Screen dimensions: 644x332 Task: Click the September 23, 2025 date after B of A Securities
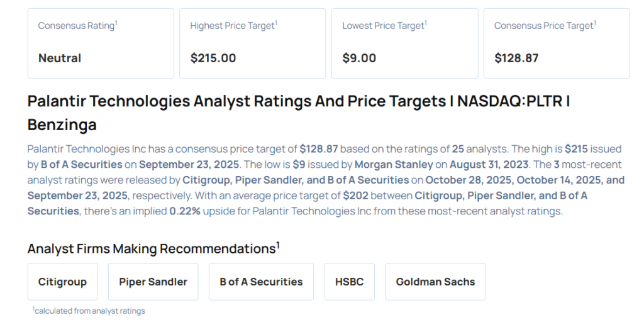point(189,165)
